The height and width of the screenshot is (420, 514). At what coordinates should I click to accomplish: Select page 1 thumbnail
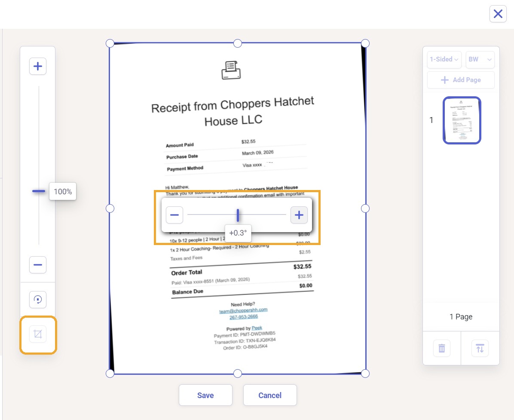(x=462, y=120)
